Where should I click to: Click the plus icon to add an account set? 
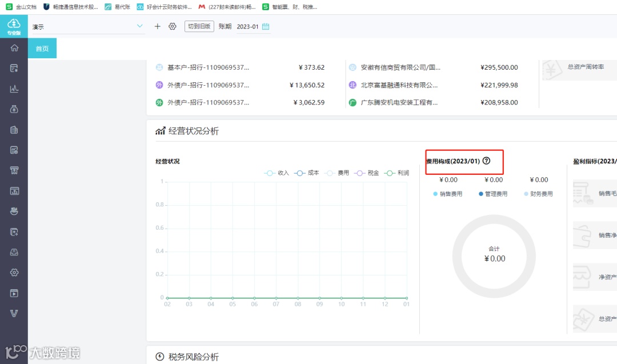click(158, 26)
